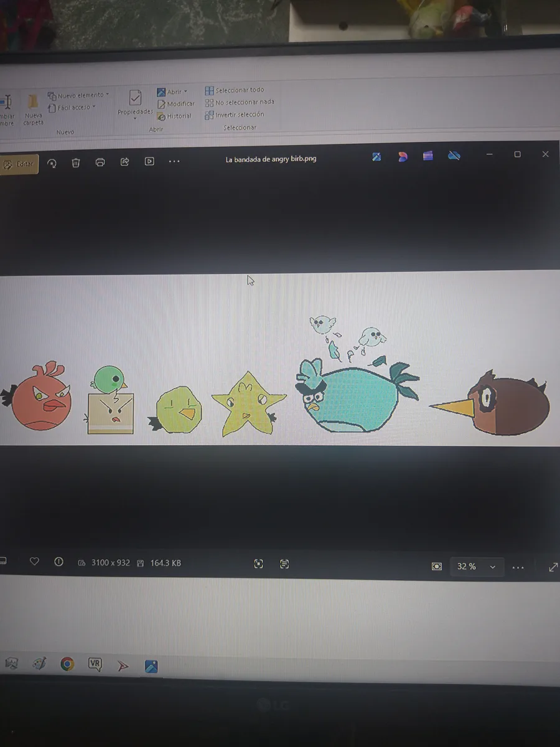Open the red arrow app in taskbar
Screen dimensions: 560x747
point(123,666)
